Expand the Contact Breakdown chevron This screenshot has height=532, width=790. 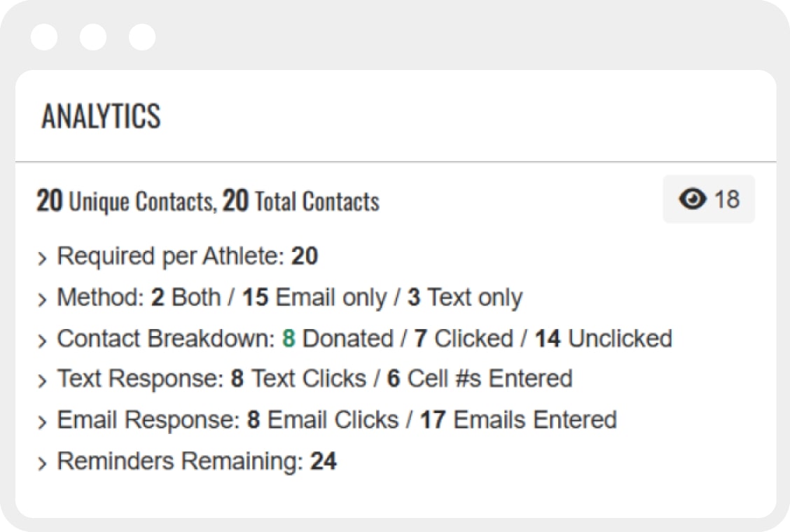42,341
